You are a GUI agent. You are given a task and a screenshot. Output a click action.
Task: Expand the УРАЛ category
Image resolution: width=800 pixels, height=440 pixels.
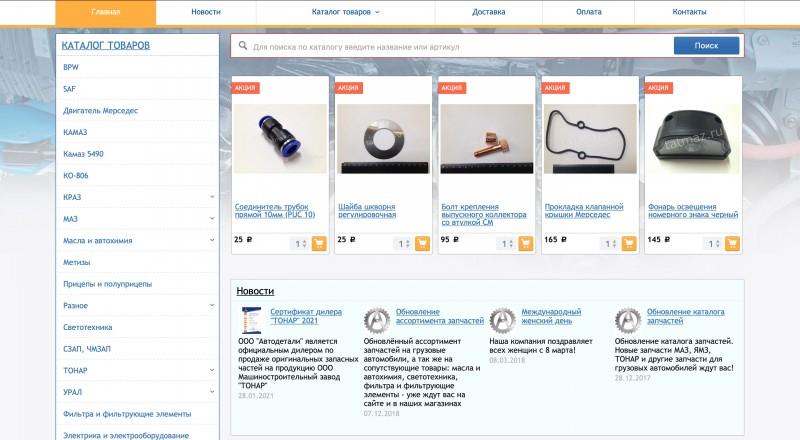pyautogui.click(x=212, y=392)
